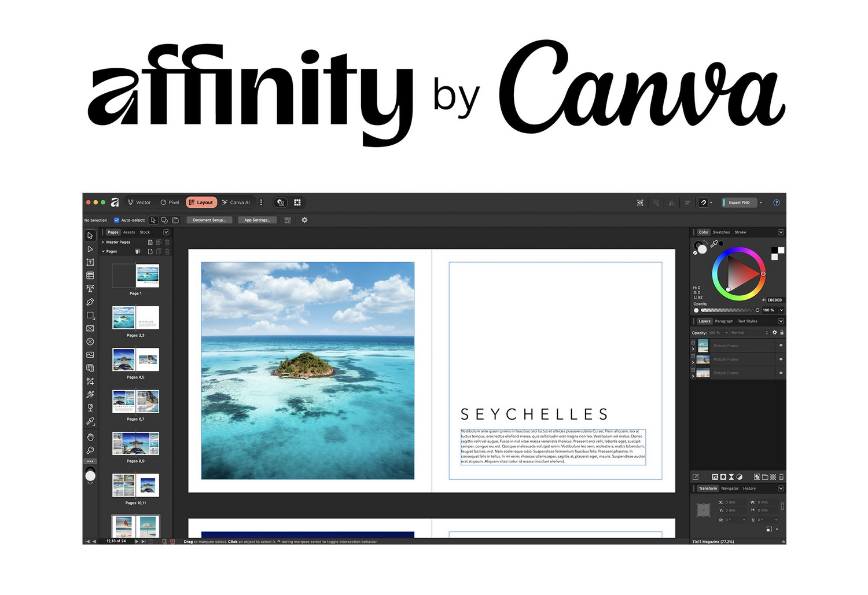Open the layer blend mode Normal dropdown
868x595 pixels.
click(749, 333)
